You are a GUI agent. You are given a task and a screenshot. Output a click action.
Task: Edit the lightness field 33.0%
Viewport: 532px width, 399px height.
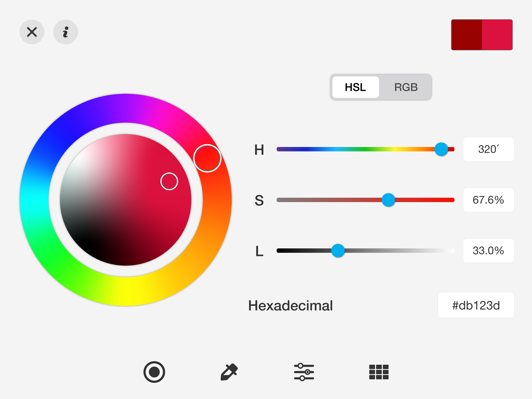click(x=488, y=251)
